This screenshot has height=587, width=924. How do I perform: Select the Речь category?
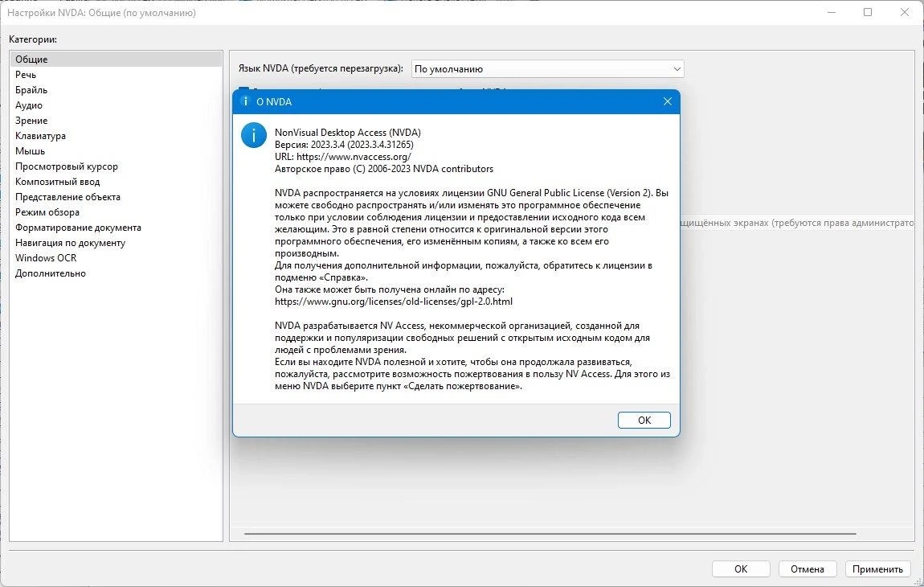[116, 74]
